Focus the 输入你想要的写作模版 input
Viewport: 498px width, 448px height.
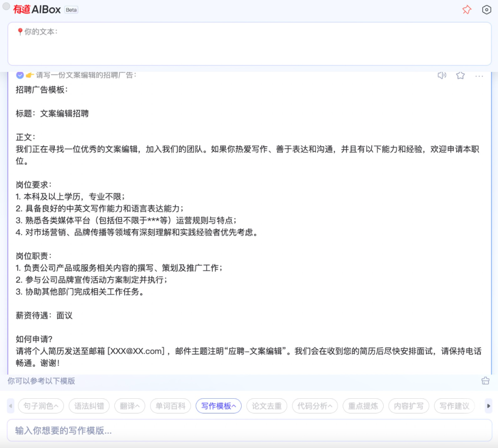point(249,430)
